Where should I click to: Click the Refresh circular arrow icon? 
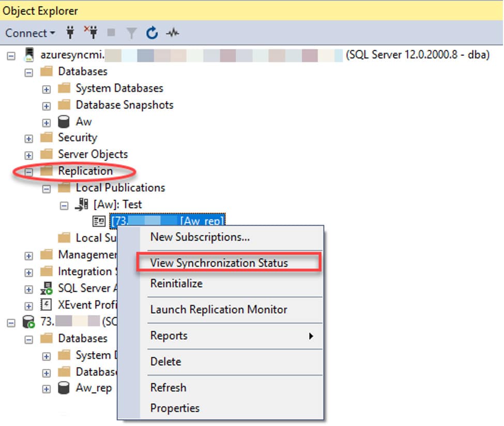coord(151,33)
